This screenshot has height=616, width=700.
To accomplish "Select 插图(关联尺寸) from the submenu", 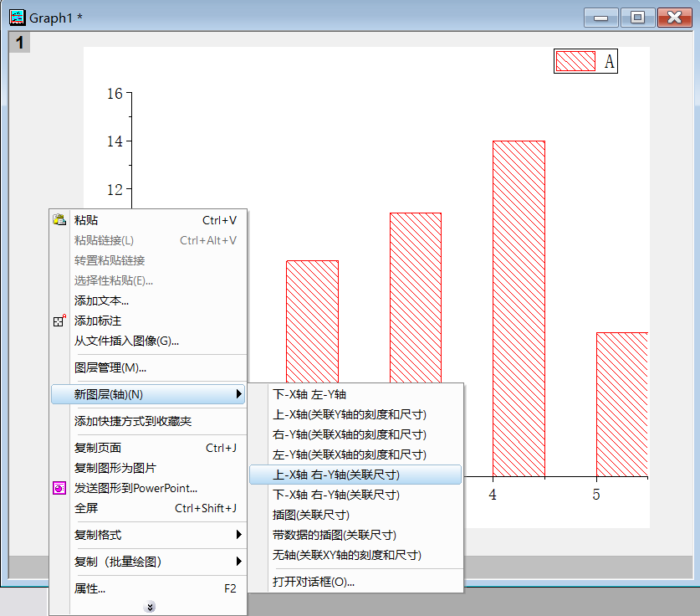I will tap(309, 515).
